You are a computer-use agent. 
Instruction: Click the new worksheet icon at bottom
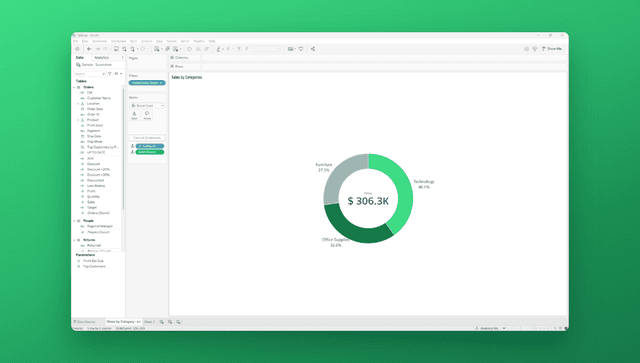[162, 322]
